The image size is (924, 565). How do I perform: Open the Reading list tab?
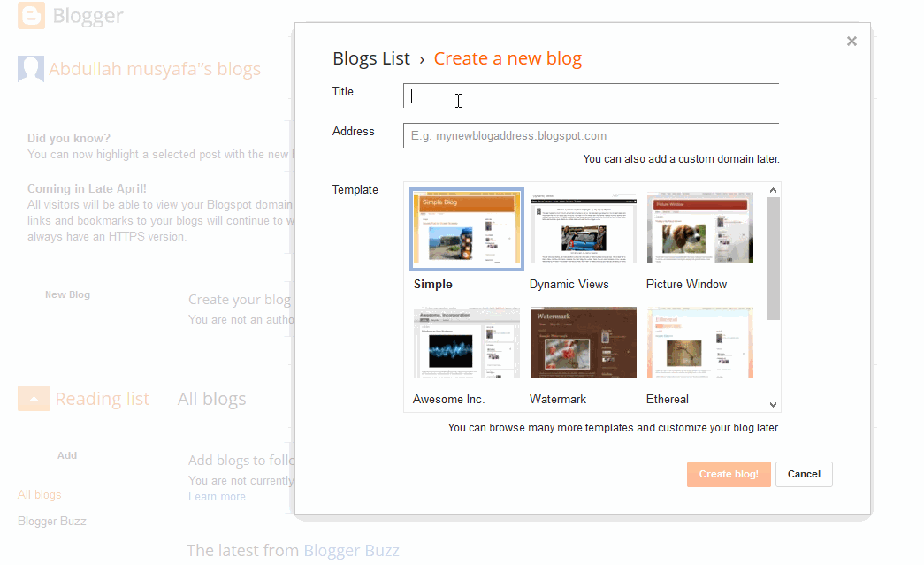tap(103, 399)
